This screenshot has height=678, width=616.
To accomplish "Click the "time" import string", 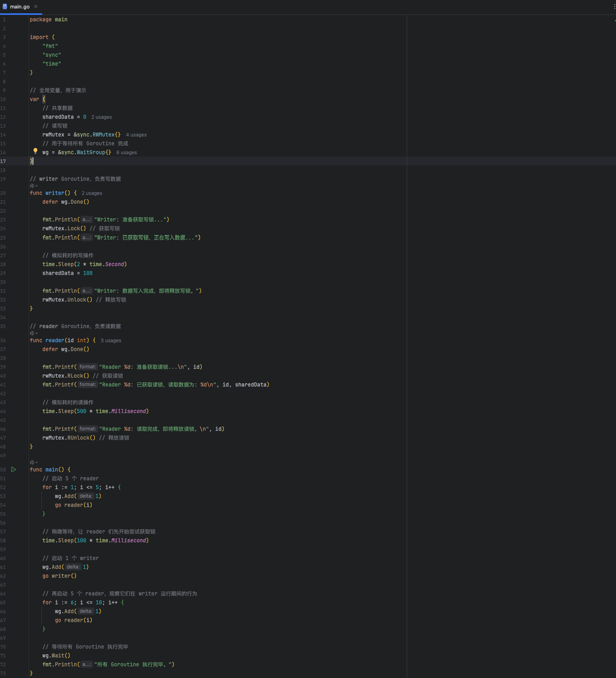I will coord(52,64).
